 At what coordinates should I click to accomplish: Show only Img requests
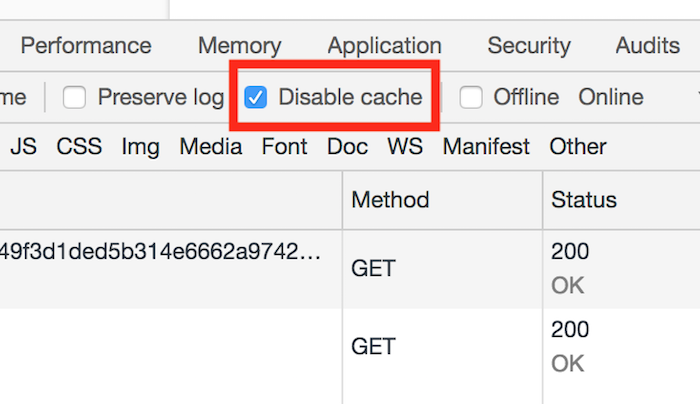click(140, 147)
